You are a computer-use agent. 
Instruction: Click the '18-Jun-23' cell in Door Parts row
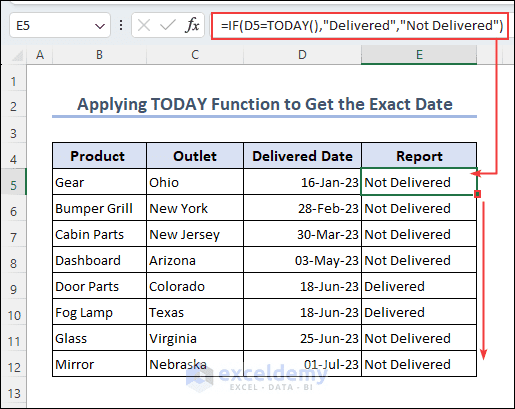coord(302,286)
